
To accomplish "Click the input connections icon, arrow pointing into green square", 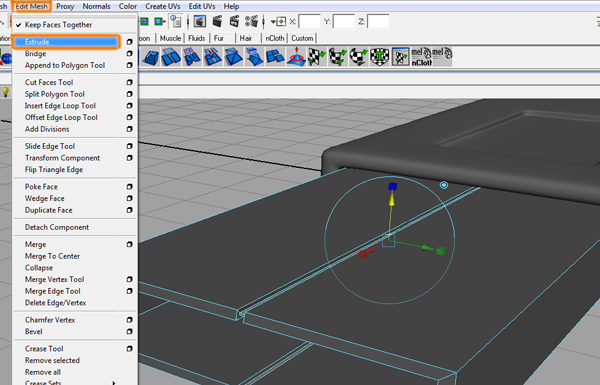I will (x=144, y=22).
